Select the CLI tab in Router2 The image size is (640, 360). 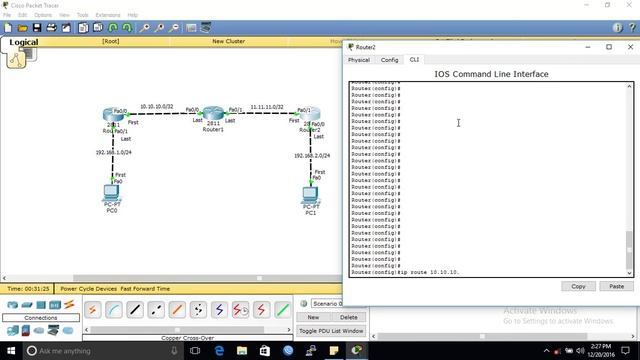[x=414, y=60]
